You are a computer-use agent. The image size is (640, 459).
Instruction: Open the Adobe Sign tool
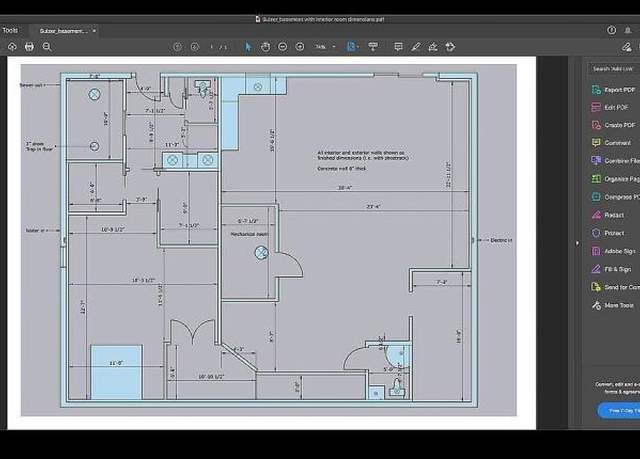(614, 251)
